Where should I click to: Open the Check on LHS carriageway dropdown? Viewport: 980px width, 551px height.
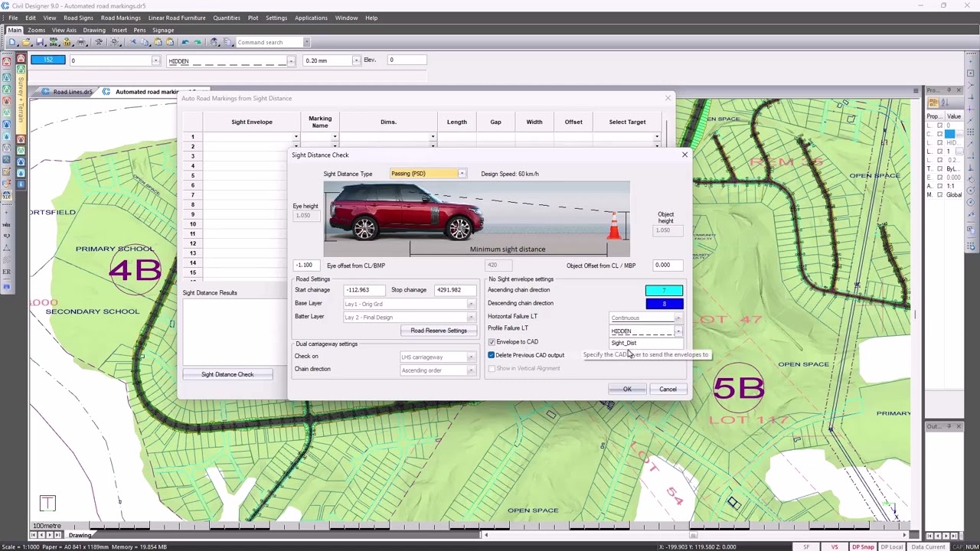click(x=471, y=357)
